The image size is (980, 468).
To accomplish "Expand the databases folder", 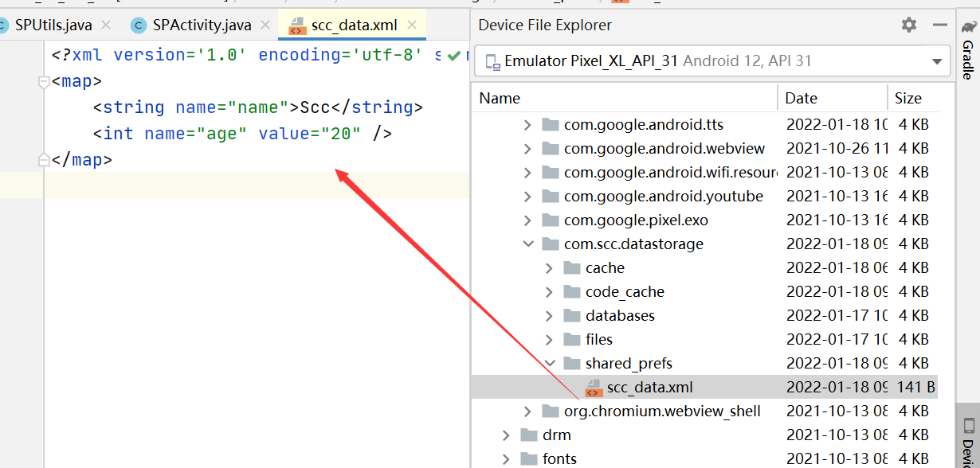I will point(549,316).
